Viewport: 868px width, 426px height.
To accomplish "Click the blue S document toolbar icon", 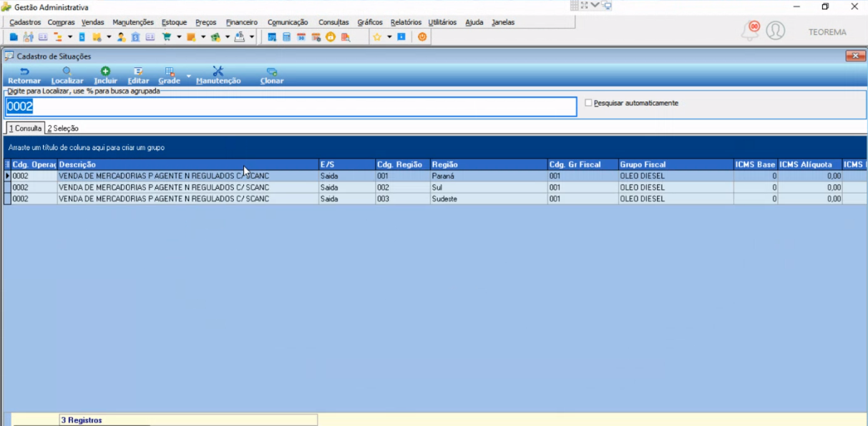I will tap(82, 36).
